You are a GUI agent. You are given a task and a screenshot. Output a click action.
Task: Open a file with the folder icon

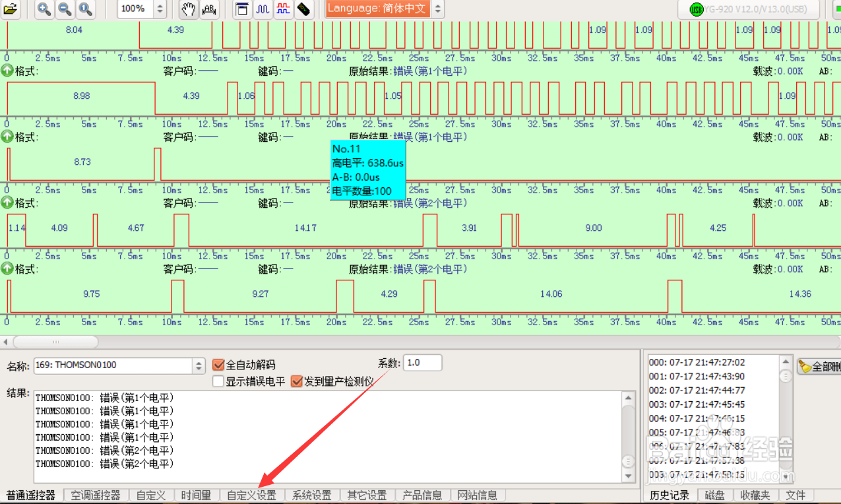click(x=11, y=9)
